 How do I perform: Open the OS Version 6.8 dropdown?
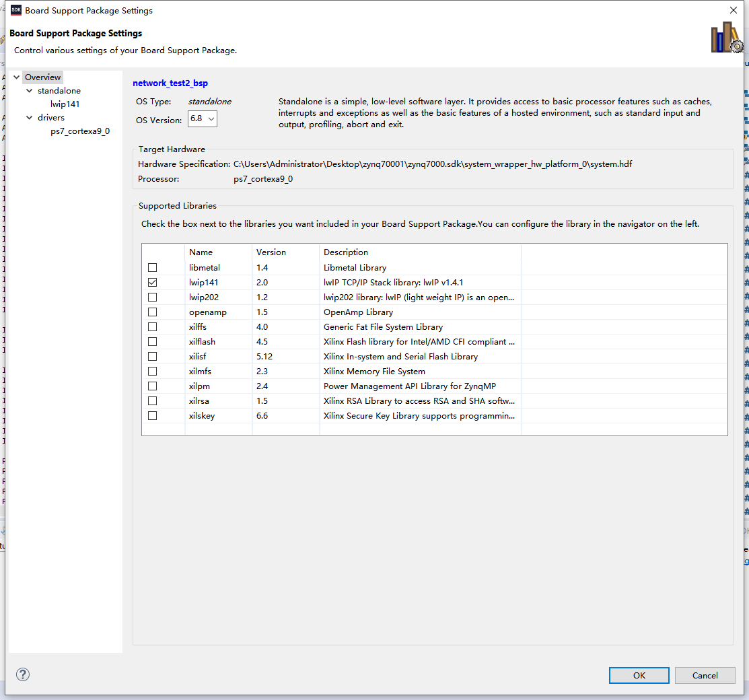[x=203, y=118]
